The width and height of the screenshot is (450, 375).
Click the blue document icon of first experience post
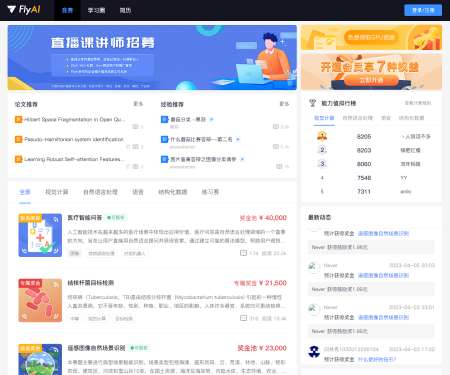point(164,119)
